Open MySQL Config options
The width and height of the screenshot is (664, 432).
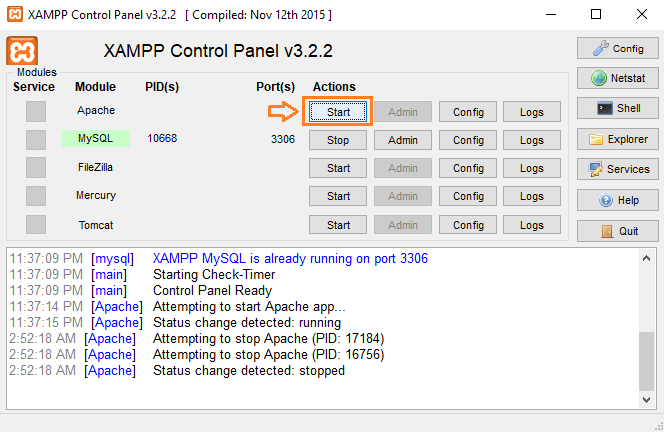(468, 140)
